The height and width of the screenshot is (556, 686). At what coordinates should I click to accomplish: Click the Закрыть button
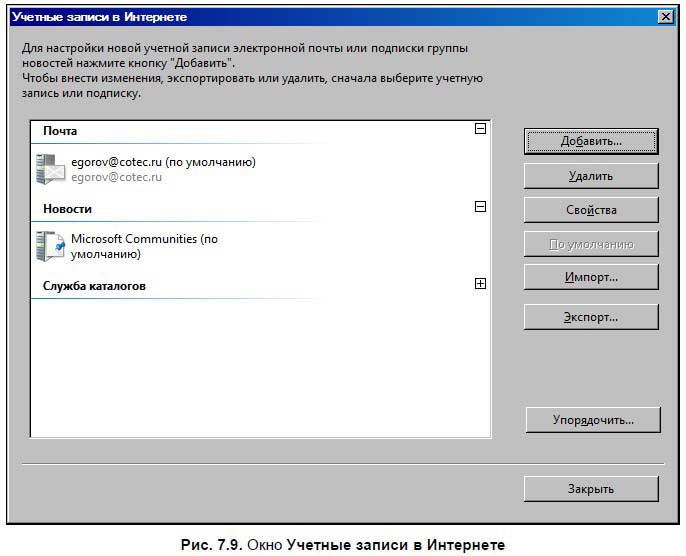coord(591,489)
